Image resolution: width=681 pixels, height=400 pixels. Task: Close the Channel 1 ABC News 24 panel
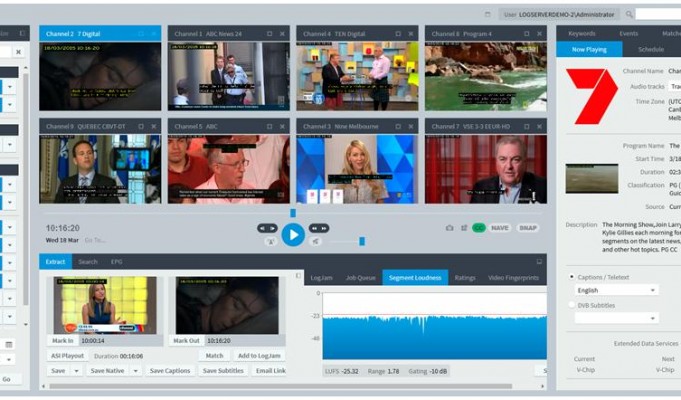click(x=282, y=33)
